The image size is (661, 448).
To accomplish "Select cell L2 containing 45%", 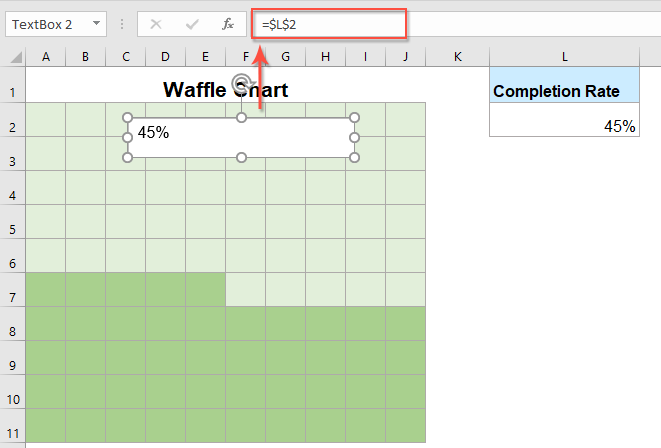I will point(564,126).
